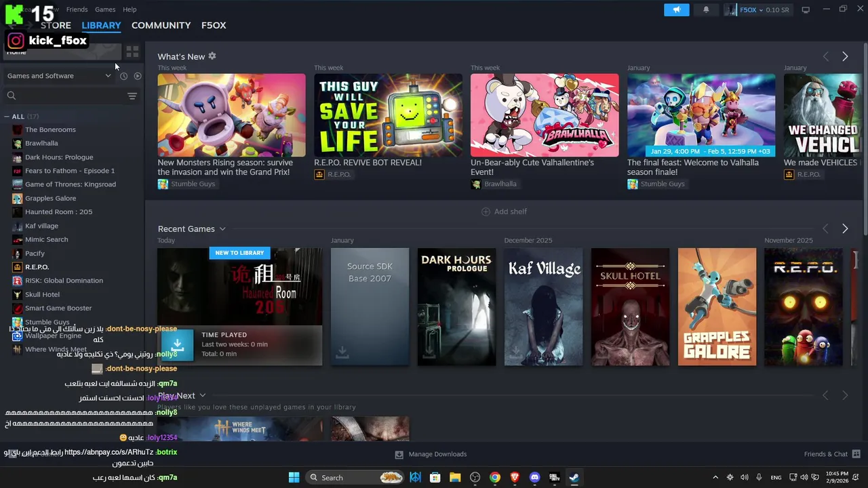Open the Games menu
The height and width of the screenshot is (488, 868).
pos(105,9)
